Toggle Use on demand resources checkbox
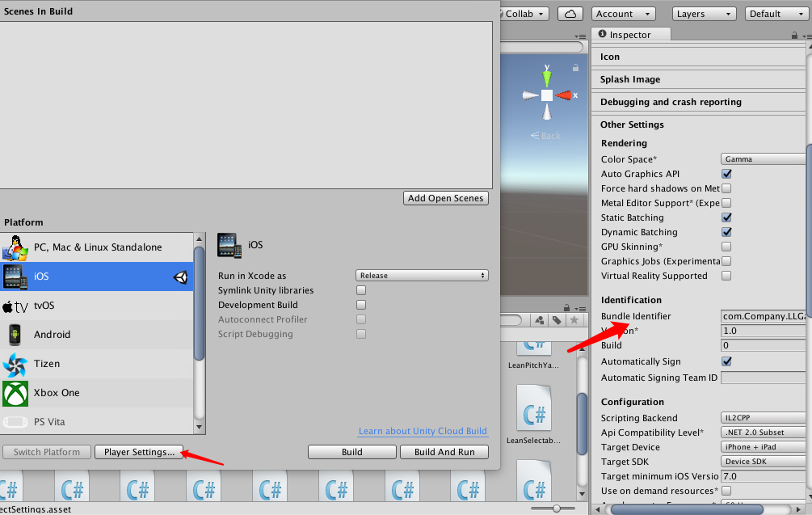This screenshot has height=515, width=812. pos(726,491)
